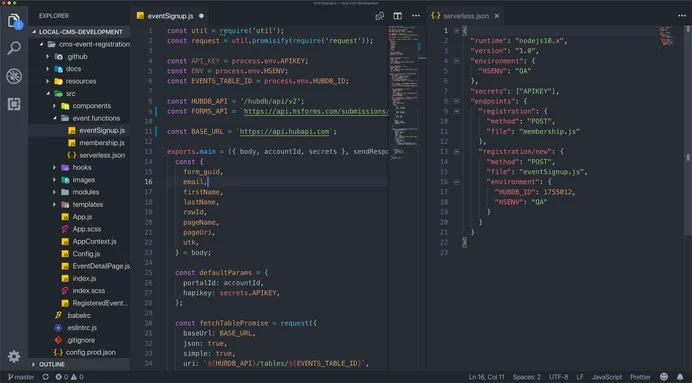Click the master branch indicator

pyautogui.click(x=21, y=377)
